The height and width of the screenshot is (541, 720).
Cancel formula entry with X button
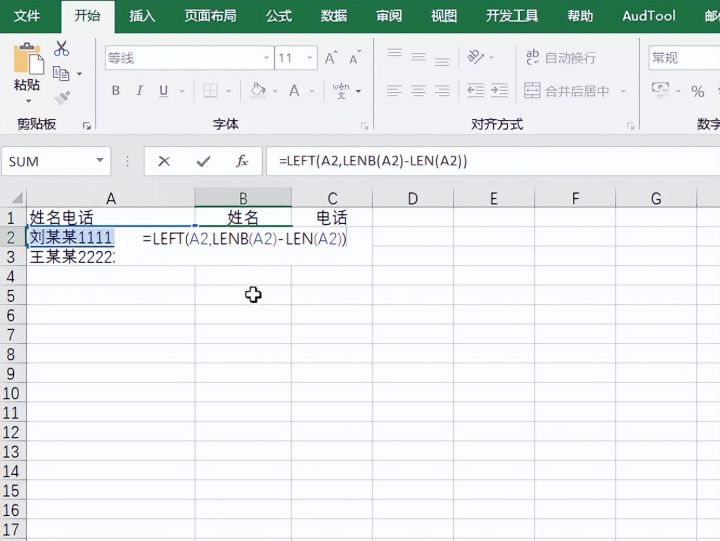164,161
